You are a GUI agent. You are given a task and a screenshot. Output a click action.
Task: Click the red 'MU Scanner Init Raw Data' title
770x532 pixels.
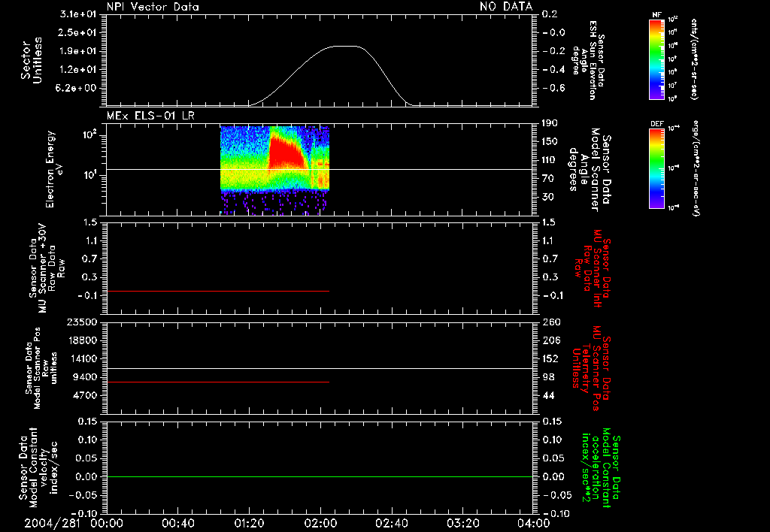point(592,268)
